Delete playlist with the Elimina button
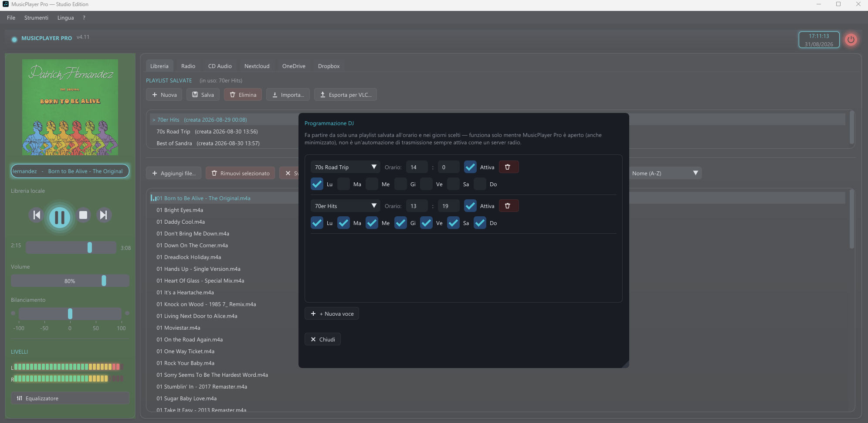868x423 pixels. pos(243,95)
